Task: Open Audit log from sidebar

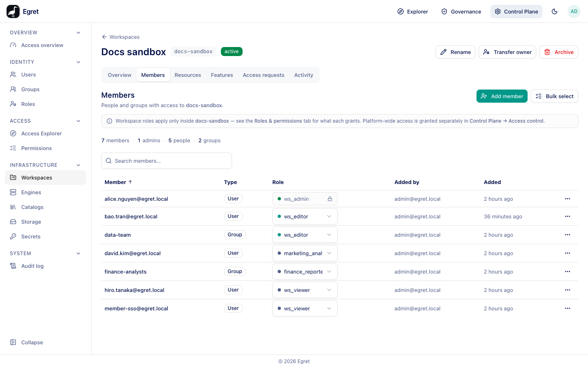Action: pos(45,266)
